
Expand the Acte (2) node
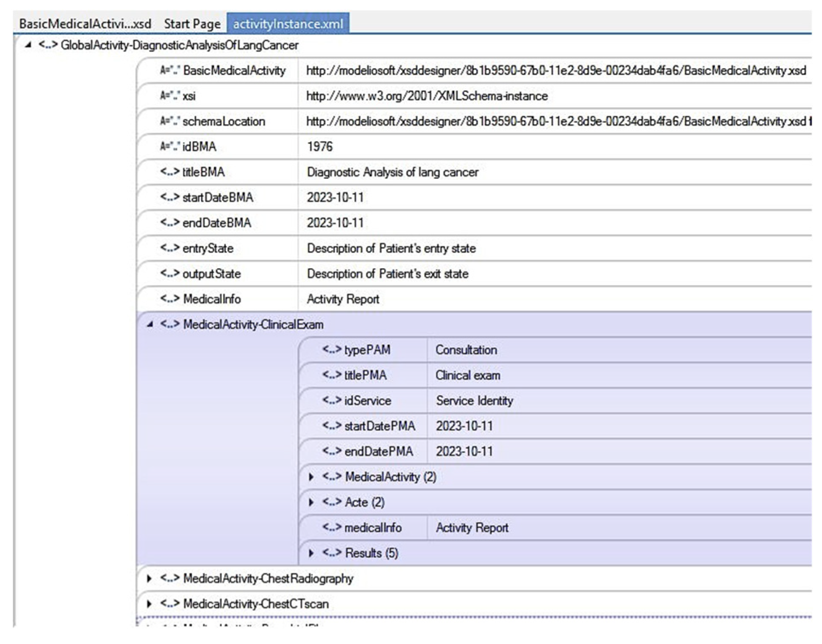311,502
